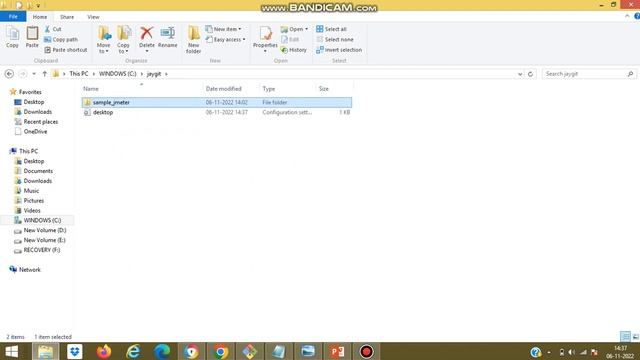Viewport: 640px width, 360px height.
Task: Open the File menu tab
Action: click(13, 17)
